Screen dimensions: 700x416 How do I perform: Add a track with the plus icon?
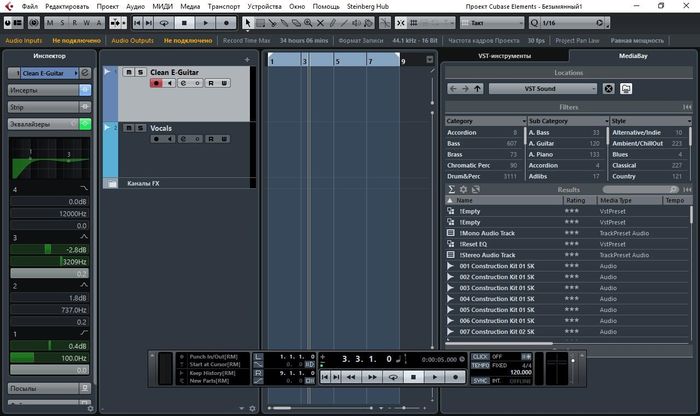247,59
